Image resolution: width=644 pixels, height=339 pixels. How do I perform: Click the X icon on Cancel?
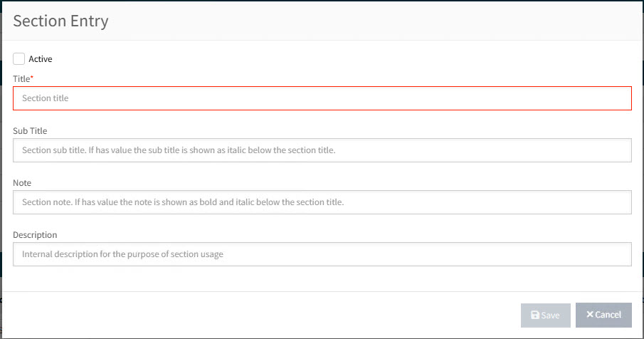pyautogui.click(x=590, y=315)
